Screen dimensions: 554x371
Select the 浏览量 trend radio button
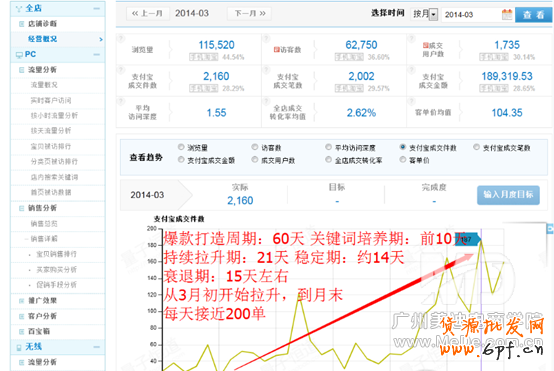click(x=181, y=147)
